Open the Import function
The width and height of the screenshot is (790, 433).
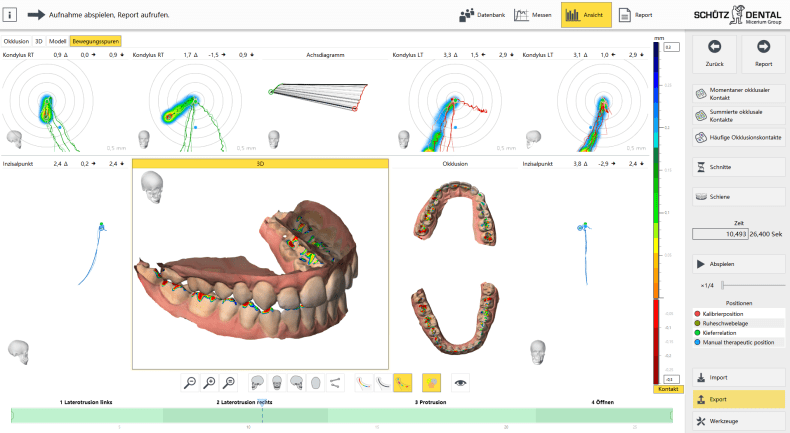click(x=739, y=377)
